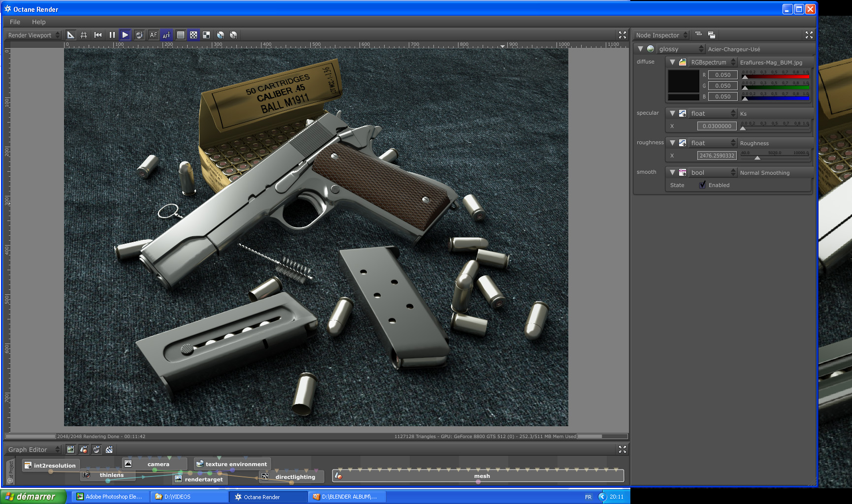This screenshot has width=852, height=504.
Task: Click the material sphere icon beside glossy
Action: click(x=651, y=49)
